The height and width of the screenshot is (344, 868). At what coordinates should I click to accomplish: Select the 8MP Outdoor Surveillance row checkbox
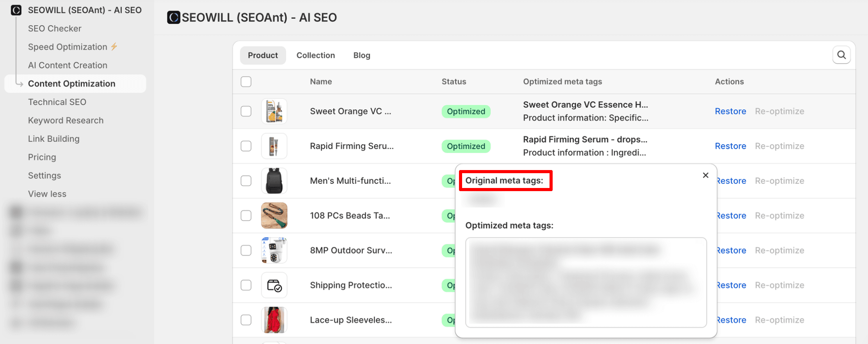click(246, 250)
